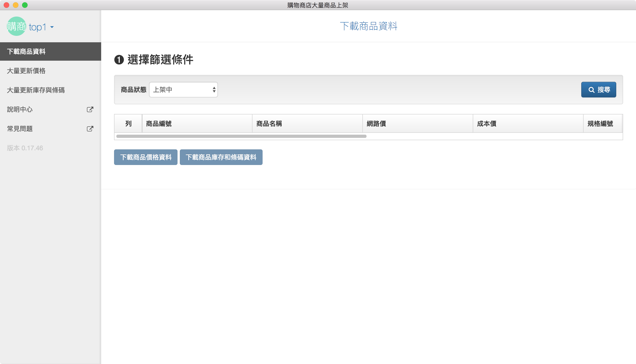
Task: Click 下載商品價格資料 button
Action: [x=146, y=157]
